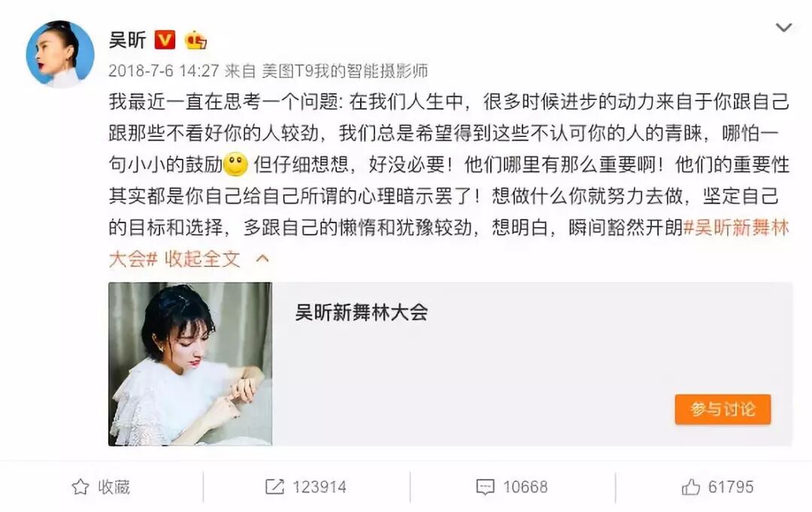The height and width of the screenshot is (512, 812).
Task: Click the comment bubble icon
Action: [485, 487]
